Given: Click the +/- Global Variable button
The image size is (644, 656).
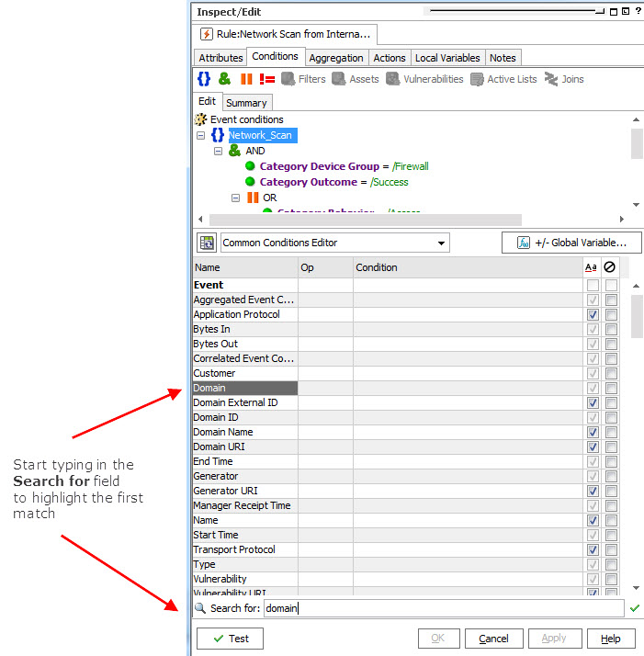Looking at the screenshot, I should coord(571,243).
